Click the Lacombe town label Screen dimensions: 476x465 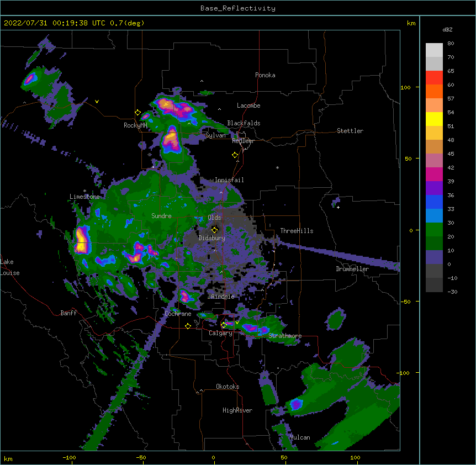[x=248, y=105]
